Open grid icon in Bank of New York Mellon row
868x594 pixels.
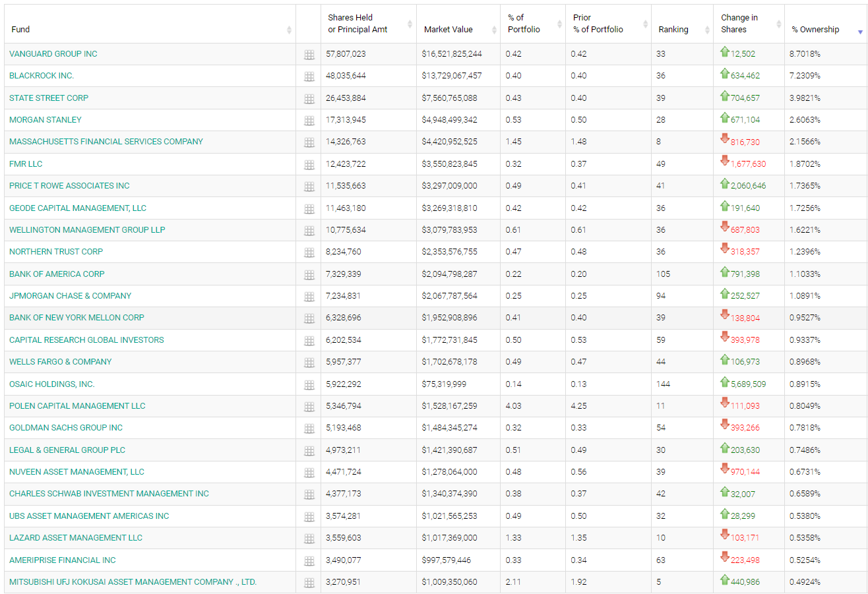point(309,318)
